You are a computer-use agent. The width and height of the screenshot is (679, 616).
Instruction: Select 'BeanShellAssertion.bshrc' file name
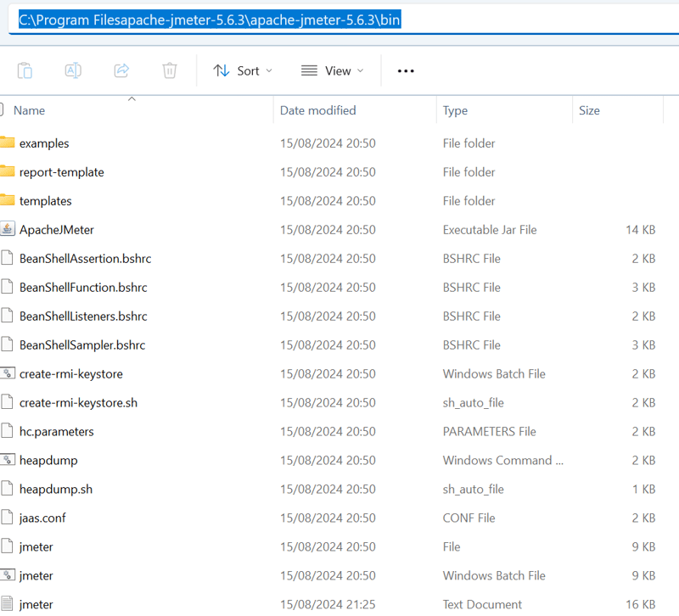click(86, 259)
